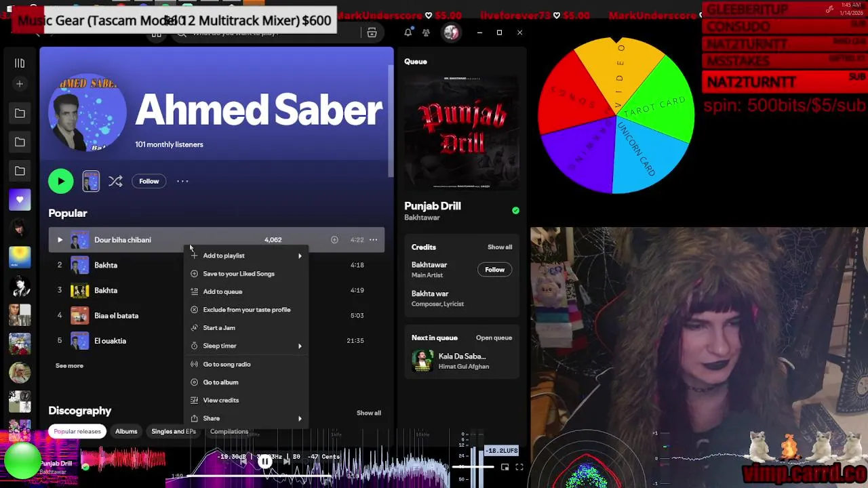The height and width of the screenshot is (488, 868).
Task: Click the create playlist plus icon
Action: [x=20, y=84]
